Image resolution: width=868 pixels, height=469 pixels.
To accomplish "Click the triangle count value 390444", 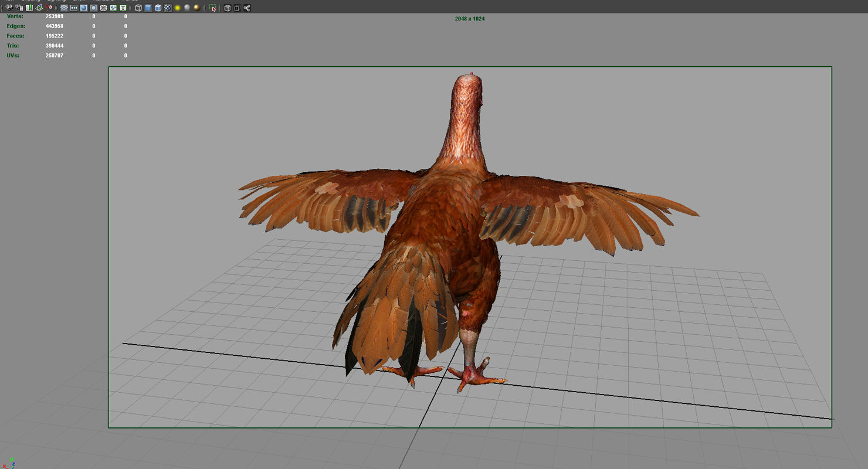I will tap(55, 46).
